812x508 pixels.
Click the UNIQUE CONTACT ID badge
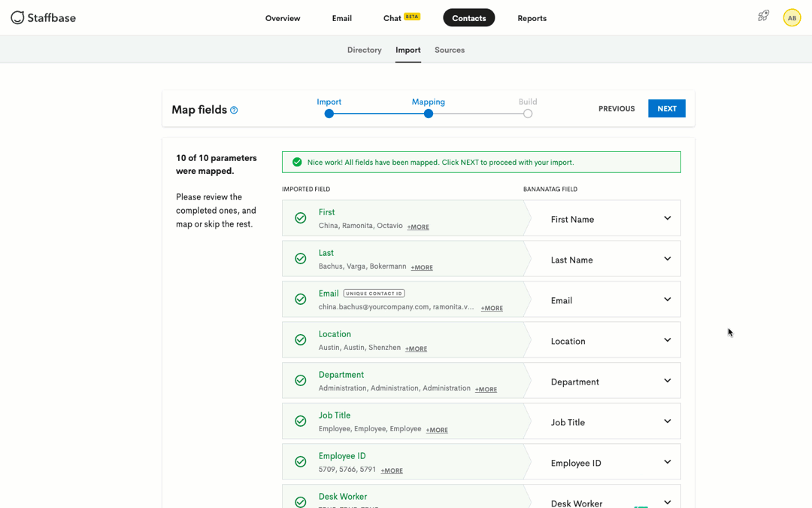point(374,294)
